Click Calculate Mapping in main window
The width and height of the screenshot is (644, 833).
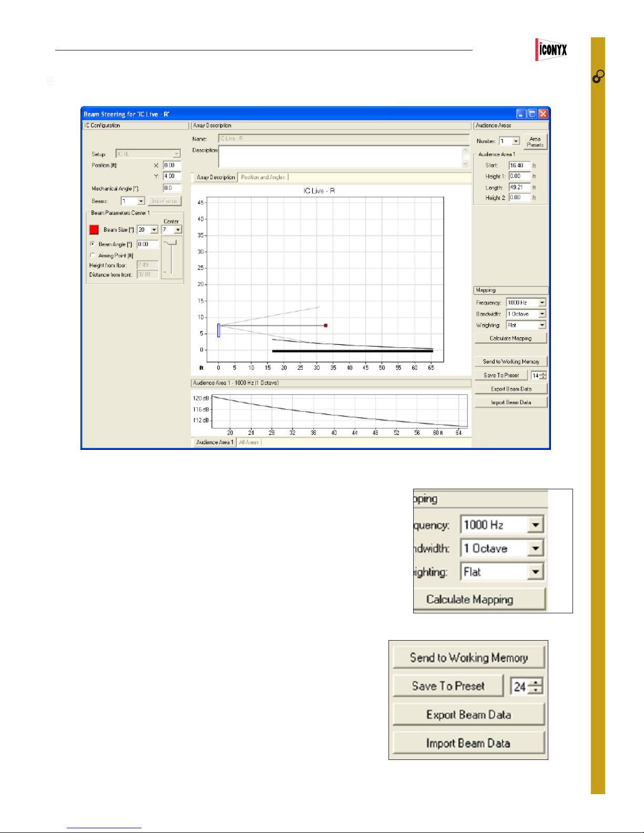pos(510,338)
